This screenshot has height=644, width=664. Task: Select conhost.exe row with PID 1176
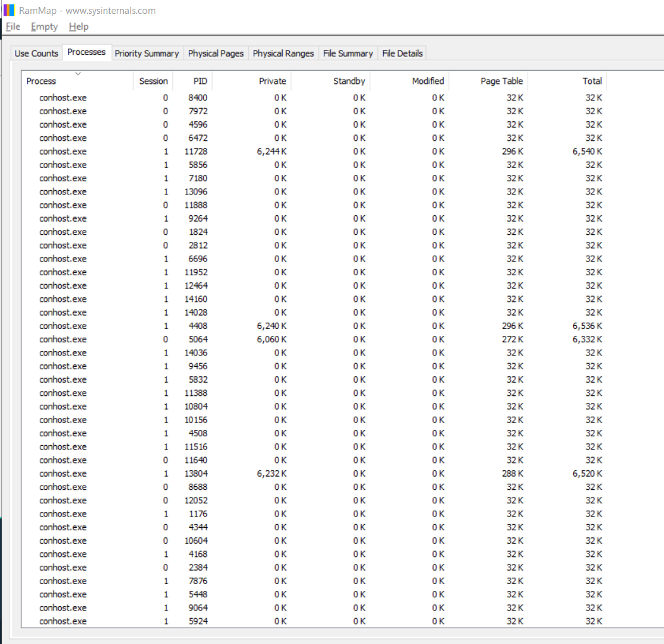point(314,513)
